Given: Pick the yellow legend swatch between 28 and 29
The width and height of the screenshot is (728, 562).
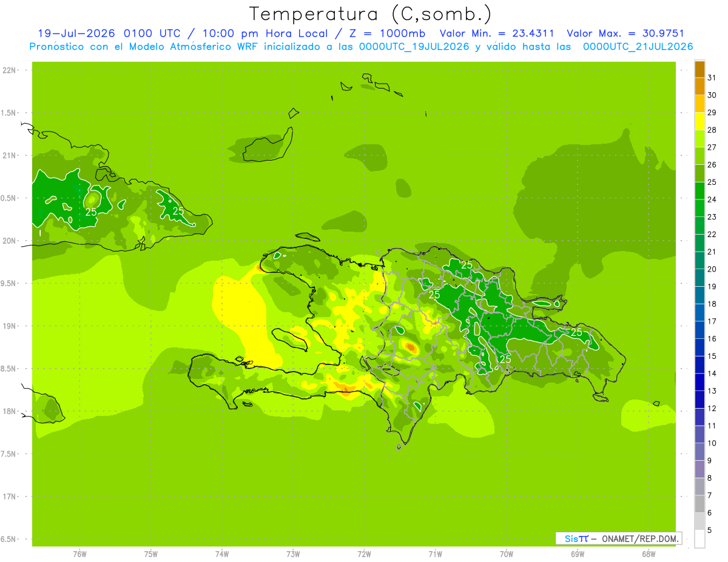Looking at the screenshot, I should pyautogui.click(x=699, y=121).
